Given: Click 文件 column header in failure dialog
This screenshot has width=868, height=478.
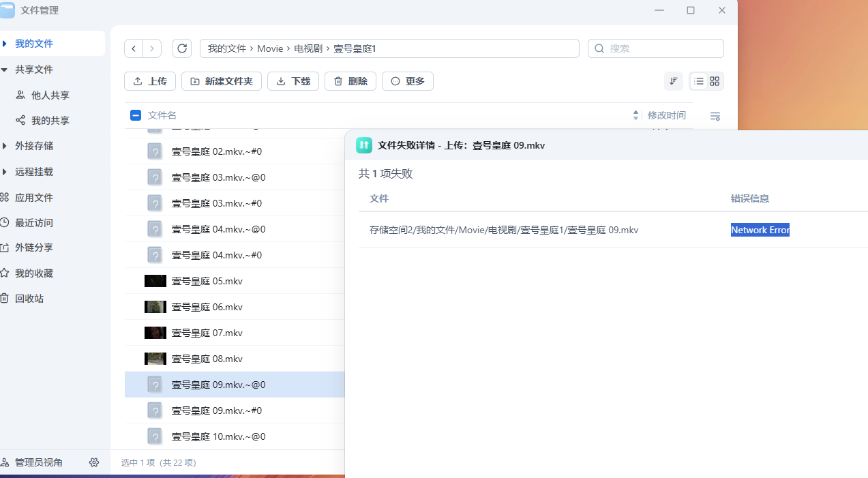Looking at the screenshot, I should (379, 198).
